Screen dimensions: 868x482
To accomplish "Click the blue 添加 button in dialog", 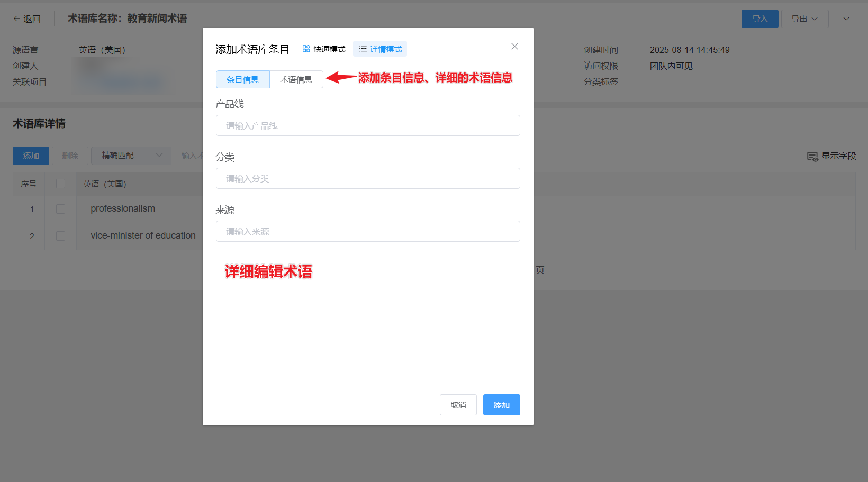I will click(x=501, y=405).
